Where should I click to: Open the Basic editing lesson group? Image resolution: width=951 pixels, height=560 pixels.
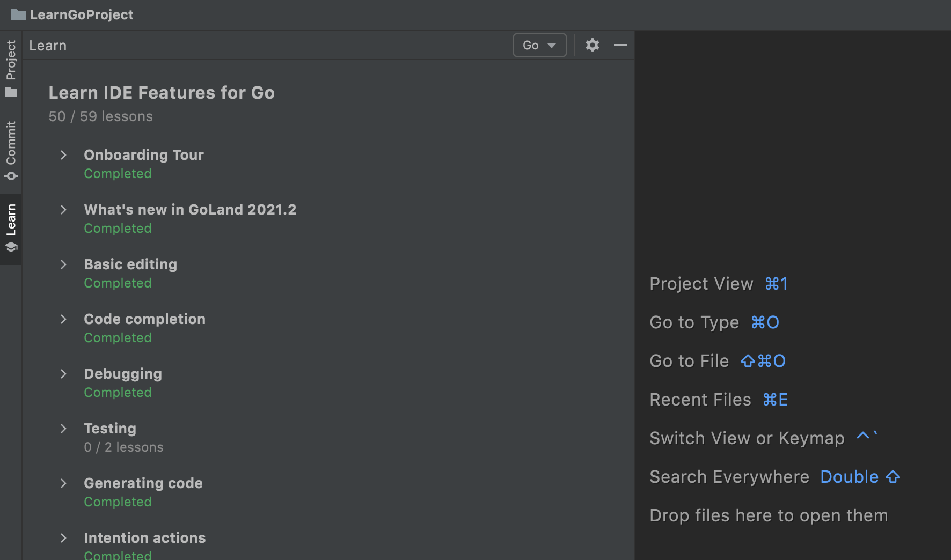tap(130, 264)
